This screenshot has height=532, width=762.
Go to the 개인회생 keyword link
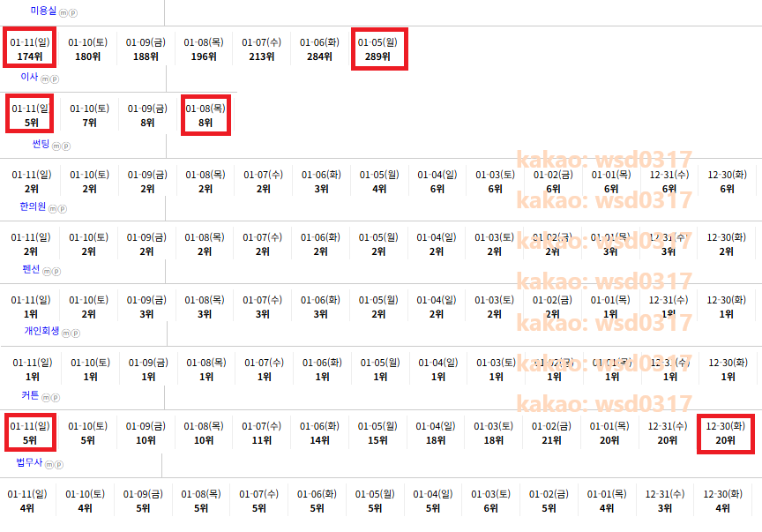click(x=41, y=332)
